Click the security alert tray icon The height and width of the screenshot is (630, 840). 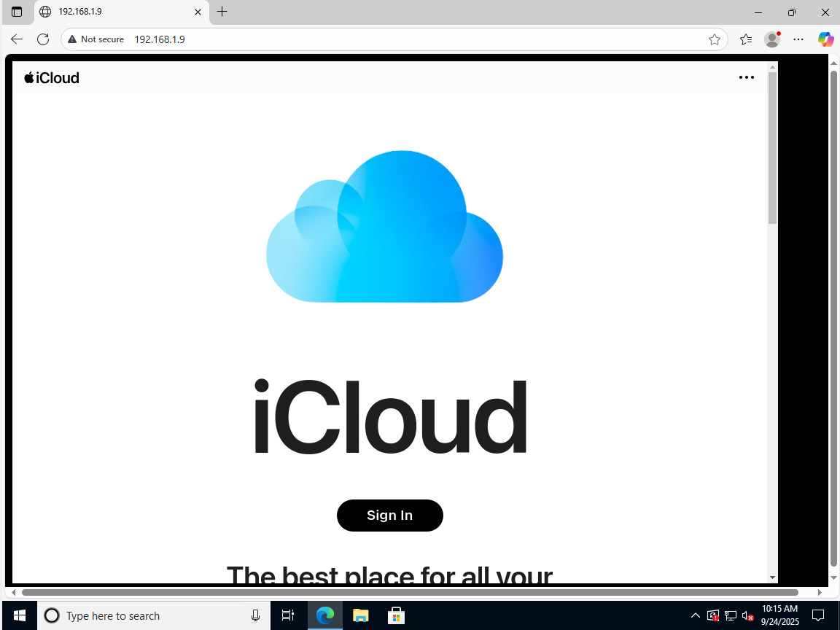click(x=712, y=615)
